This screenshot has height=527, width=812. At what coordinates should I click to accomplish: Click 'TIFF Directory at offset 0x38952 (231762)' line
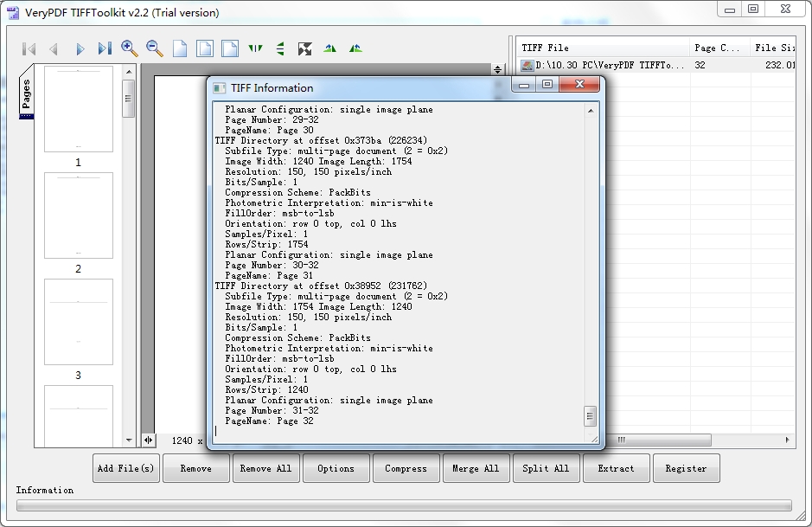(321, 286)
